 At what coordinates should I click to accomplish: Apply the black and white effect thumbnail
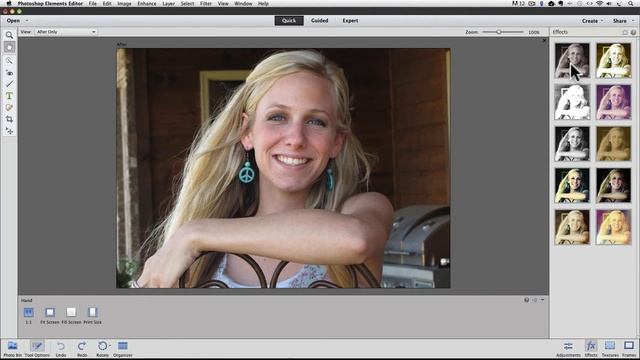(x=572, y=144)
